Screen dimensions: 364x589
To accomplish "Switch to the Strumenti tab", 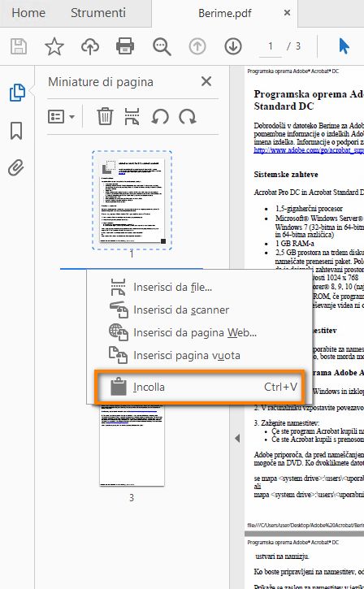I will tap(98, 13).
